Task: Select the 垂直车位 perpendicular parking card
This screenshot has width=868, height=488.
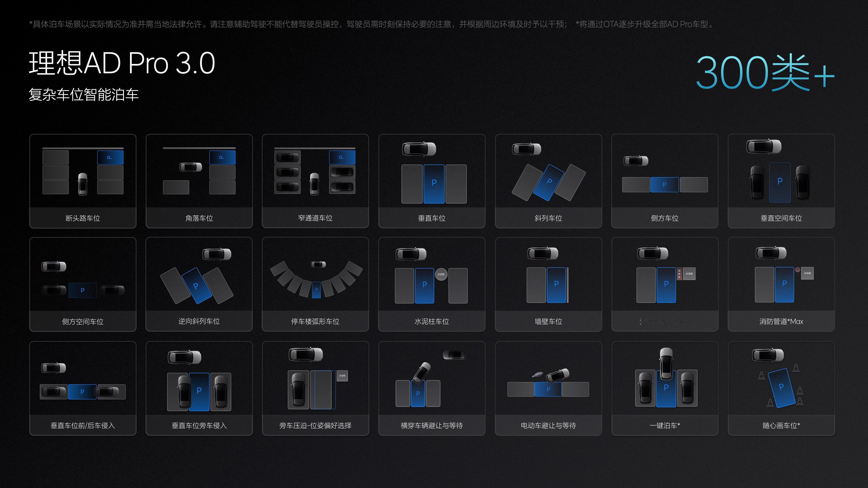Action: 432,181
